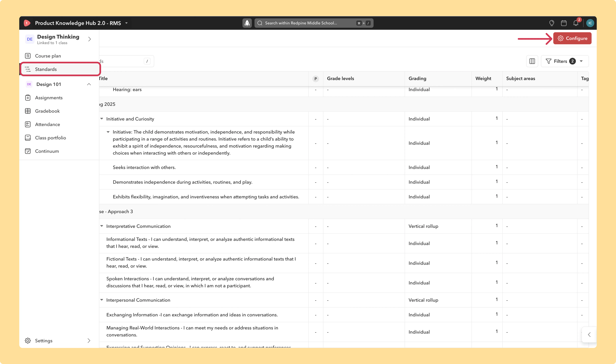Image resolution: width=616 pixels, height=364 pixels.
Task: Select Managing Real-World Interactions row
Action: tap(344, 332)
